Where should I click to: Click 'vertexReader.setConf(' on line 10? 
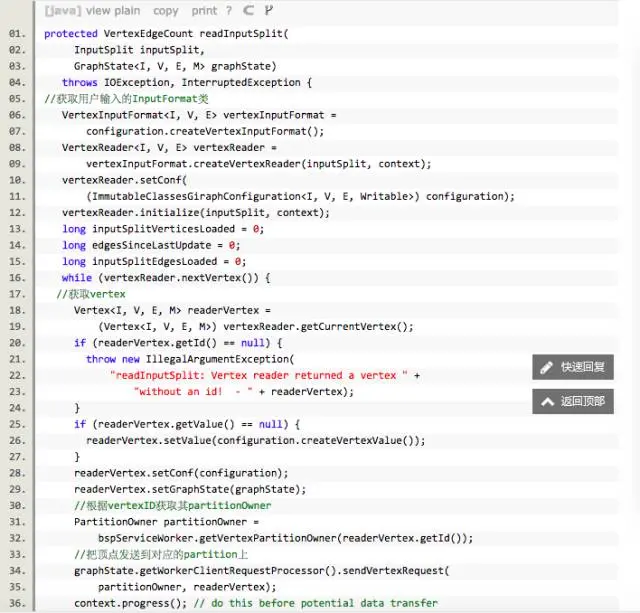coord(124,180)
